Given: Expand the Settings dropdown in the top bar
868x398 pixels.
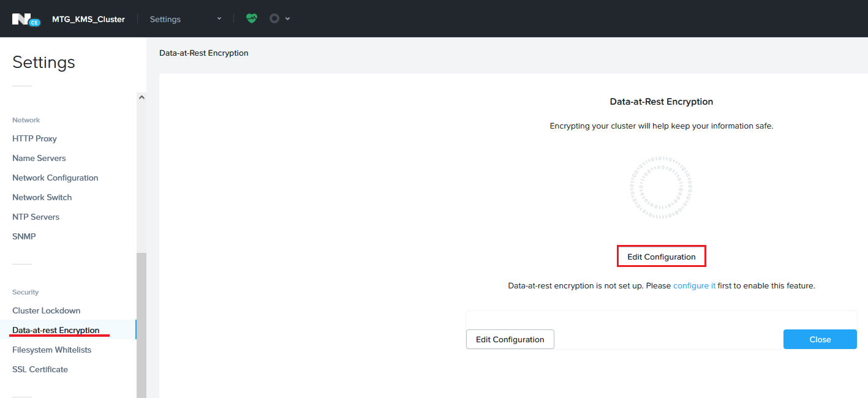Looking at the screenshot, I should [219, 19].
